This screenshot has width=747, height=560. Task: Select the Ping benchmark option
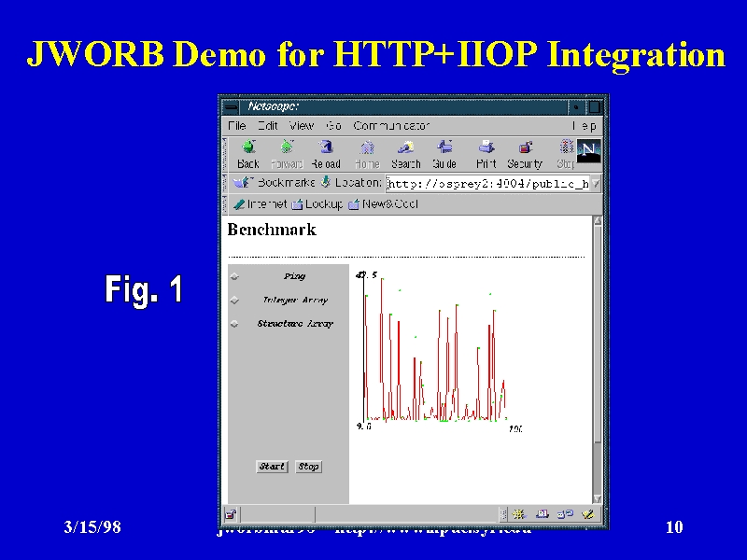point(234,276)
